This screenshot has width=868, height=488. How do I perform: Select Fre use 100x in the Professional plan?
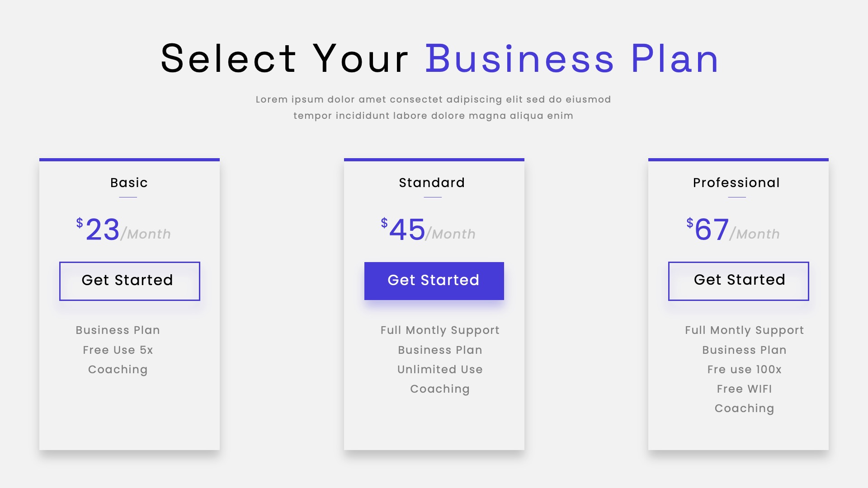(744, 369)
